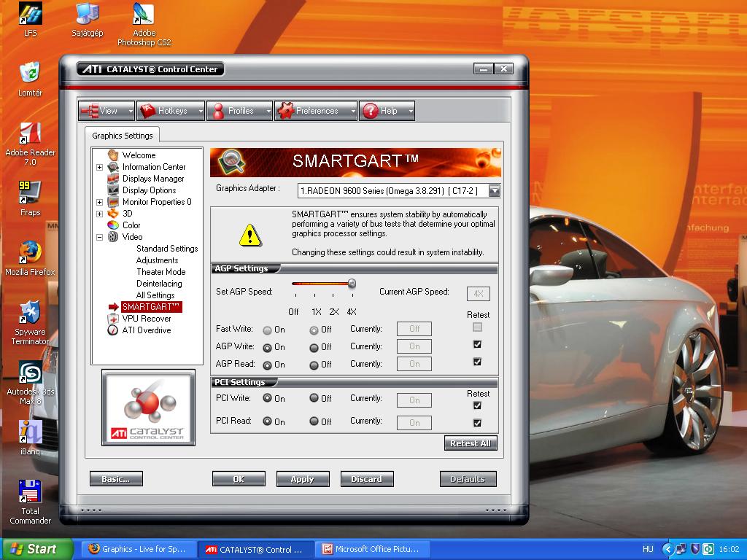The image size is (747, 560).
Task: Switch to Microsoft Office Picture taskbar item
Action: [x=371, y=549]
